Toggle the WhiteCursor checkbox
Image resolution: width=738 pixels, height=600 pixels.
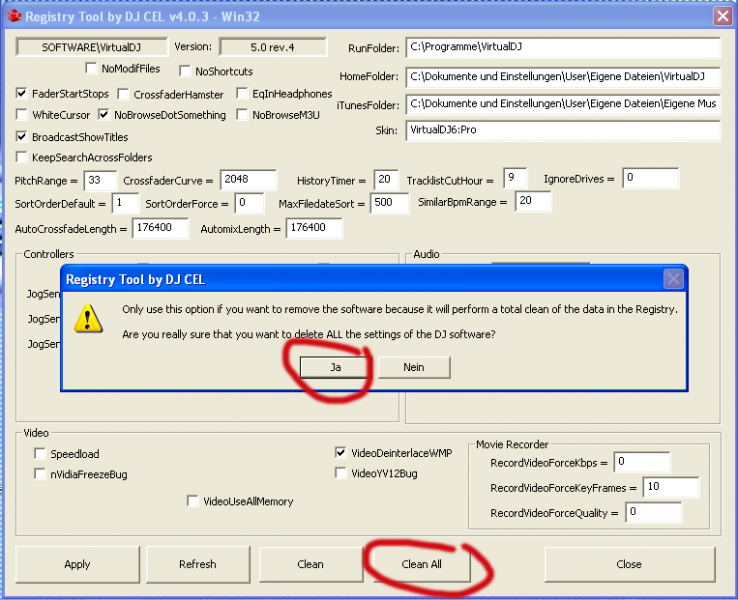21,114
